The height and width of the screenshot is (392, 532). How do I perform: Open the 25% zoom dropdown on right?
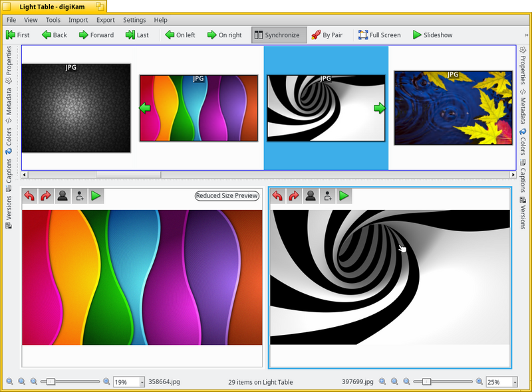[515, 382]
